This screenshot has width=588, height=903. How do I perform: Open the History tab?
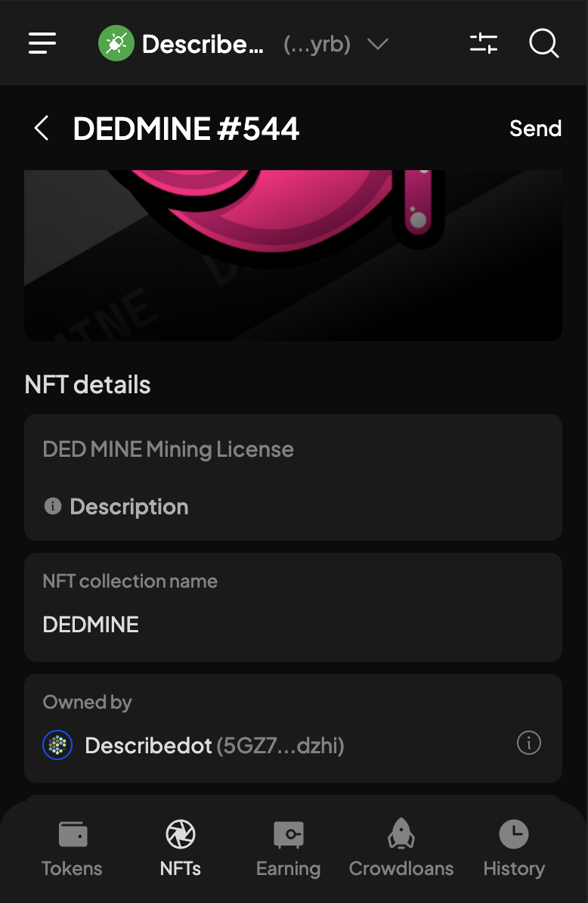[514, 849]
